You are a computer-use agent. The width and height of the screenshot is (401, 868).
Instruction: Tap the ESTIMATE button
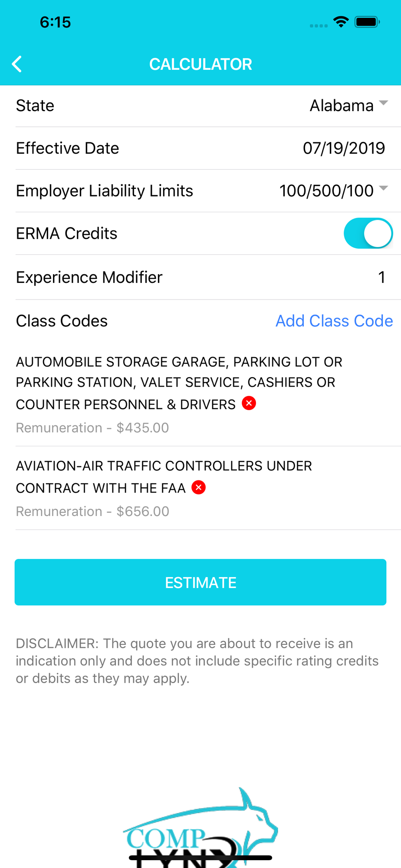[200, 582]
